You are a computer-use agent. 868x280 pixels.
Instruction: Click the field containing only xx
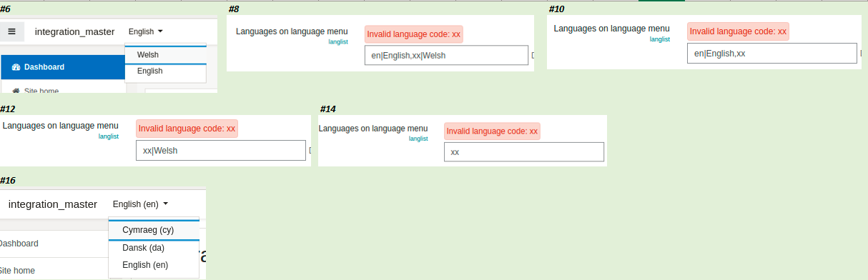click(524, 152)
